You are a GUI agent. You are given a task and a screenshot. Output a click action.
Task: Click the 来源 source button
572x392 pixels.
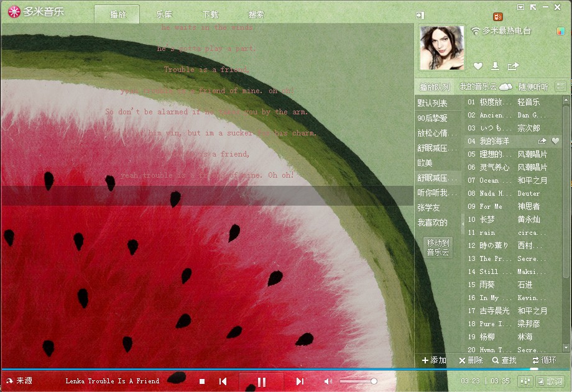19,381
